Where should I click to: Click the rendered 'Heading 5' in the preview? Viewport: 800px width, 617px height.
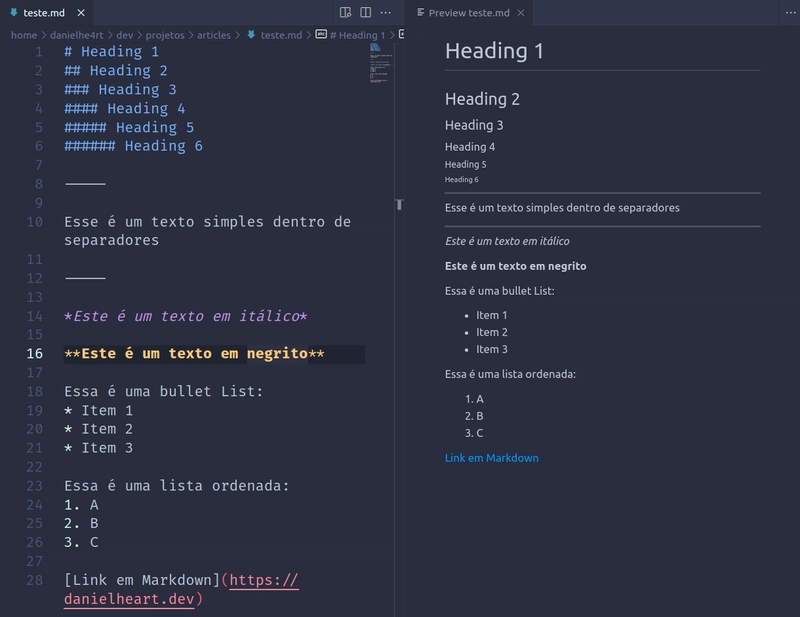point(465,164)
